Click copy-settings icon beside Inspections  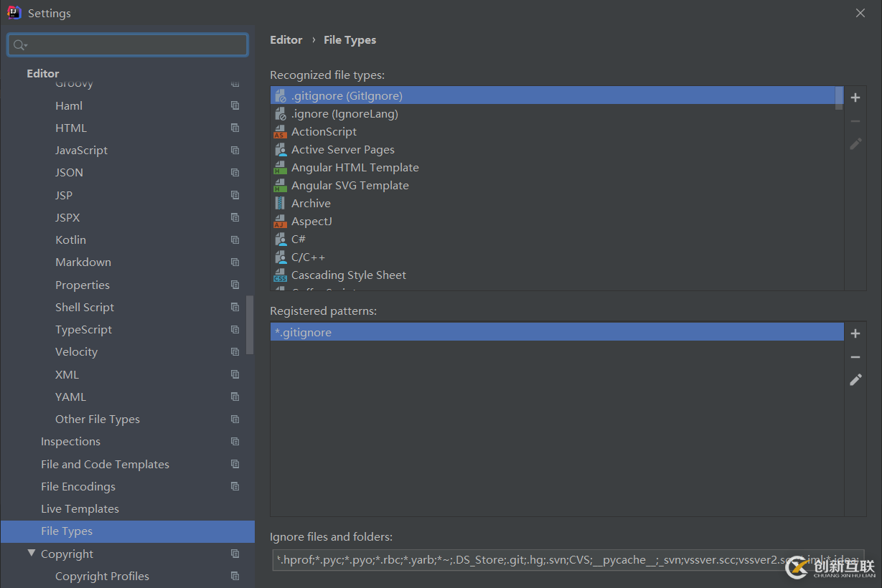[x=235, y=442]
